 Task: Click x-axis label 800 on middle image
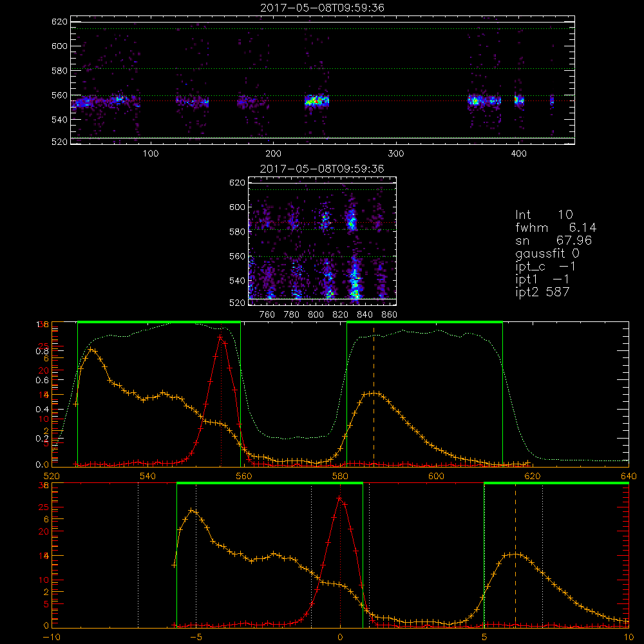coord(316,315)
